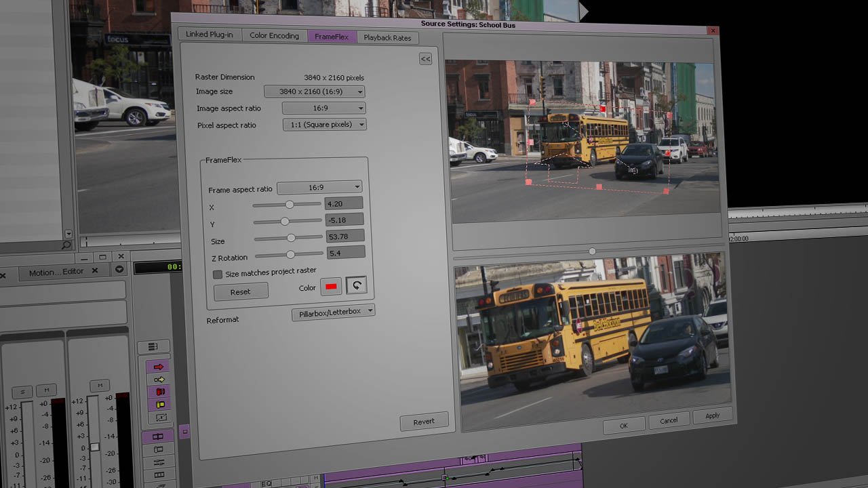Open the Playback Rates tab
868x488 pixels.
(387, 38)
